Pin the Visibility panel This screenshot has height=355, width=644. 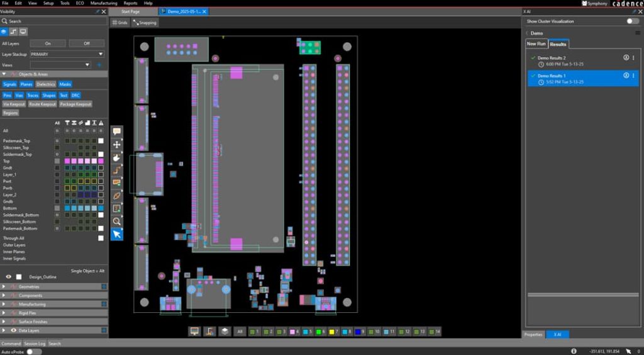pyautogui.click(x=97, y=11)
